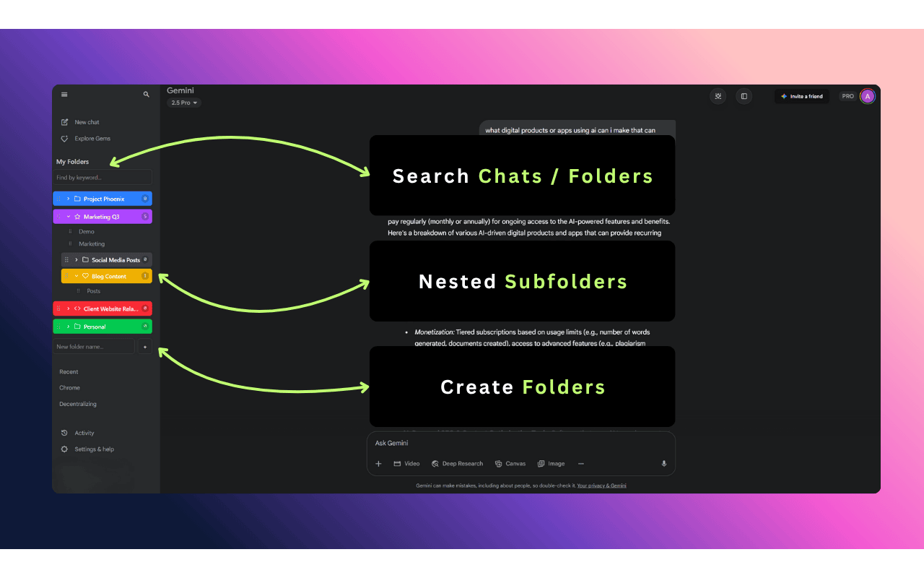The image size is (924, 578).
Task: Select the Chrome chat under Recent
Action: click(69, 387)
